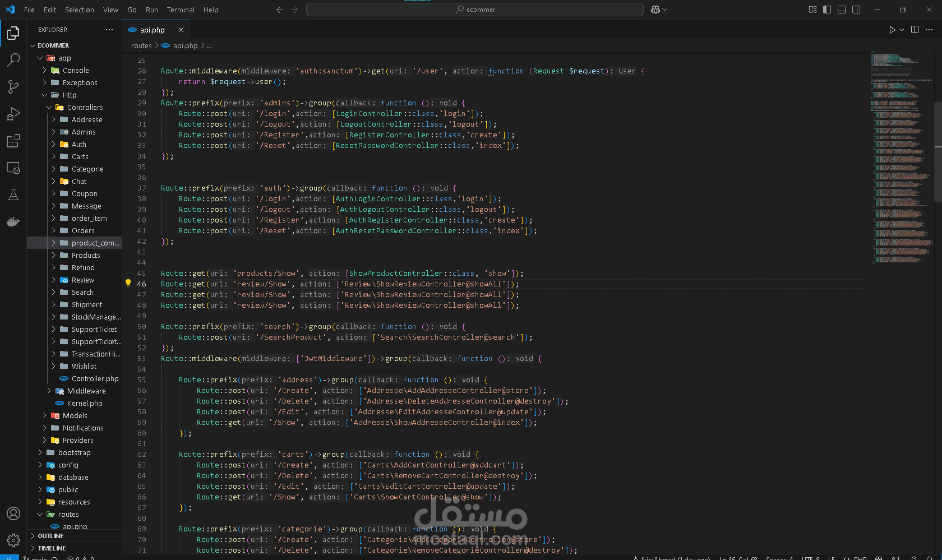Open the Accounts menu
The image size is (942, 560).
pyautogui.click(x=13, y=513)
